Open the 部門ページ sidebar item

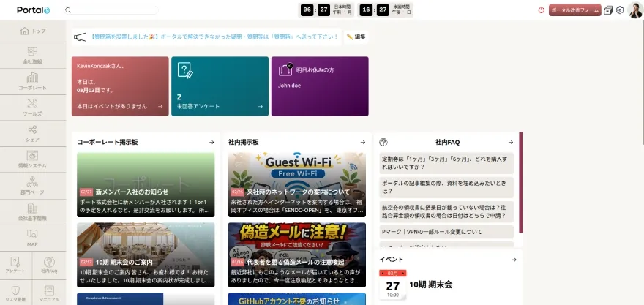pyautogui.click(x=32, y=186)
